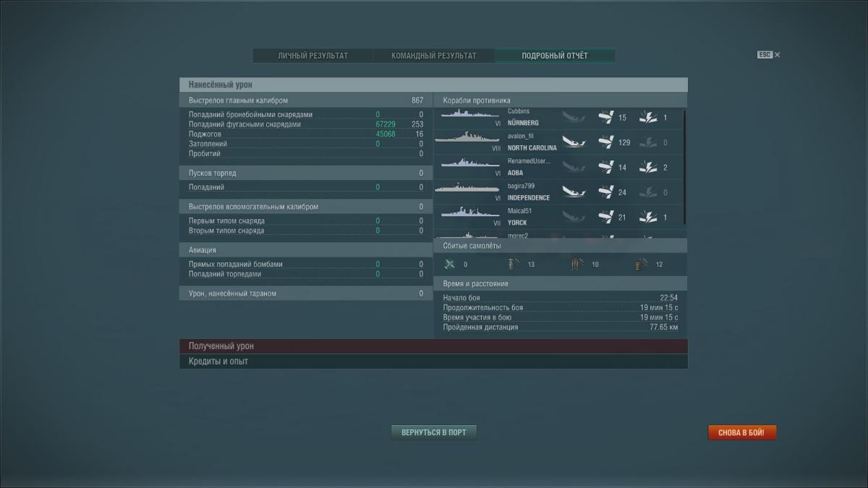The width and height of the screenshot is (868, 488).
Task: Click the destroyed-ship icon in Independence row
Action: [x=573, y=193]
